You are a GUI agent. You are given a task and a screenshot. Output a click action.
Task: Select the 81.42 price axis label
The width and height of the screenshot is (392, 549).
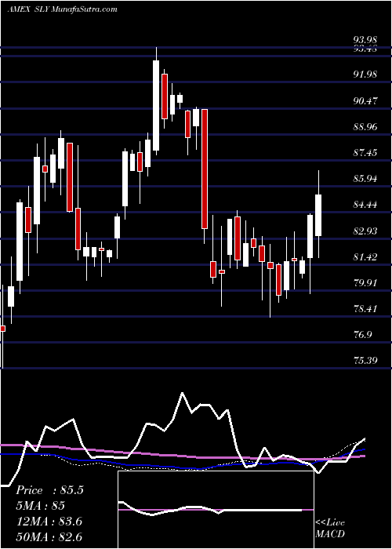coord(365,257)
